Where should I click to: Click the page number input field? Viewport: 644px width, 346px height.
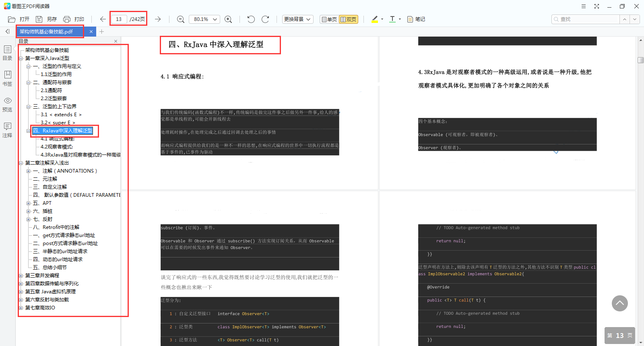119,19
